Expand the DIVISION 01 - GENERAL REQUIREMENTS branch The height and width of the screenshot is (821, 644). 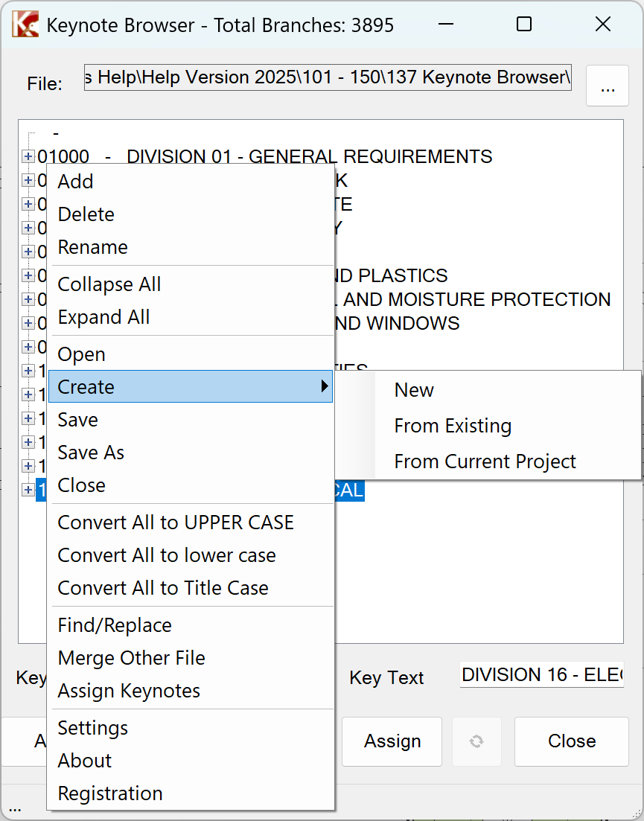(x=28, y=157)
